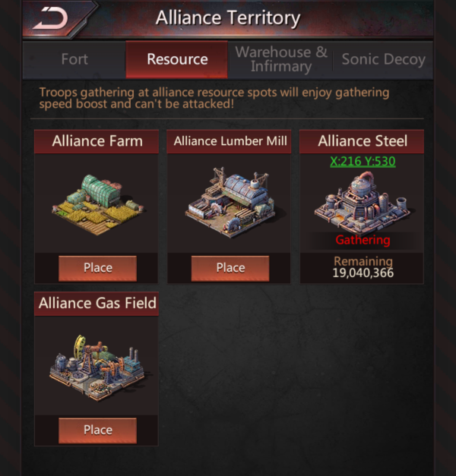This screenshot has height=476, width=456.
Task: Click the Alliance Steel title header
Action: click(362, 141)
